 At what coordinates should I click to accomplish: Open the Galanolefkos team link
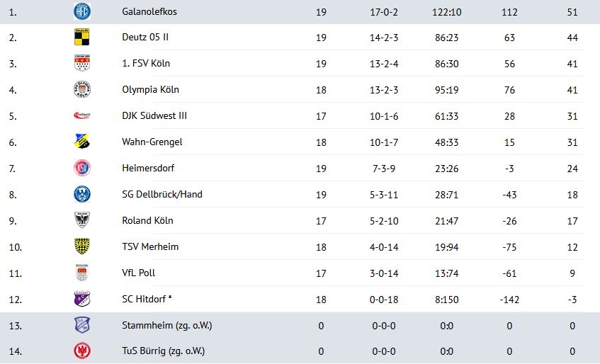click(149, 12)
